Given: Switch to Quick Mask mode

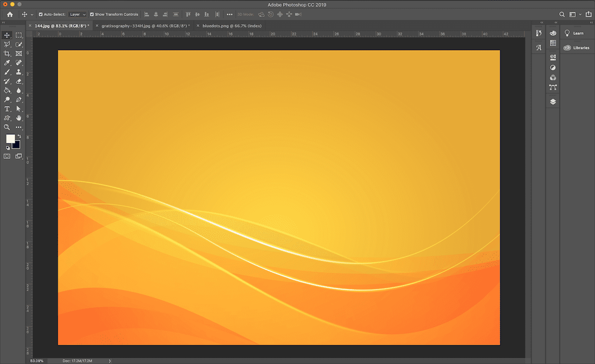Looking at the screenshot, I should pyautogui.click(x=7, y=156).
